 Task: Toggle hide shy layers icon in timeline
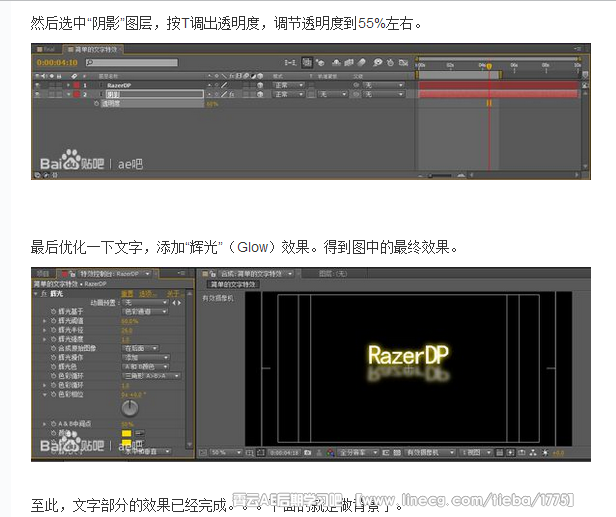tap(336, 62)
